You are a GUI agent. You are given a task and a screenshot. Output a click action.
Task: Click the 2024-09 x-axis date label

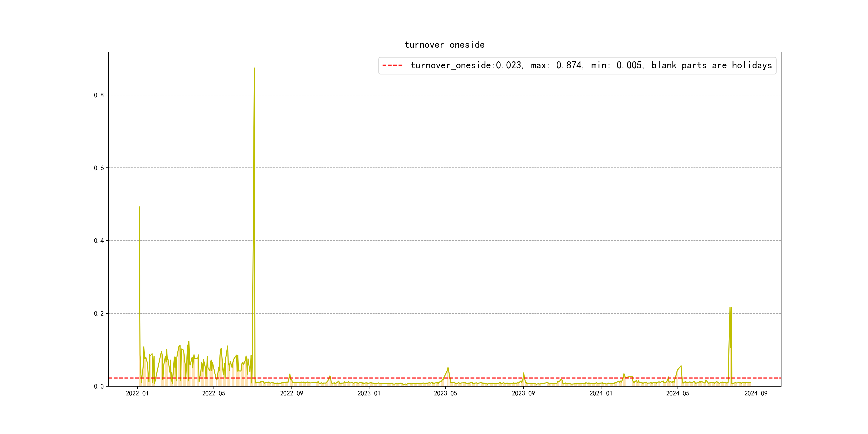click(755, 394)
